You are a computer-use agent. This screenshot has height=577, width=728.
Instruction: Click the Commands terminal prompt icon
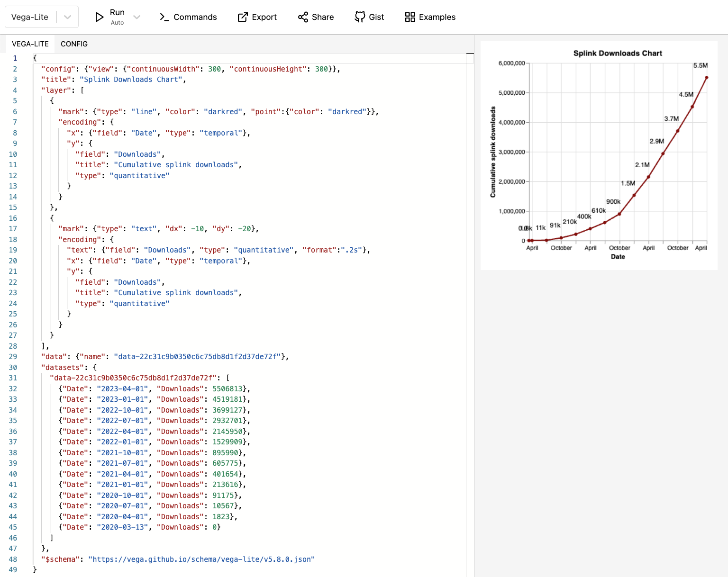[164, 17]
